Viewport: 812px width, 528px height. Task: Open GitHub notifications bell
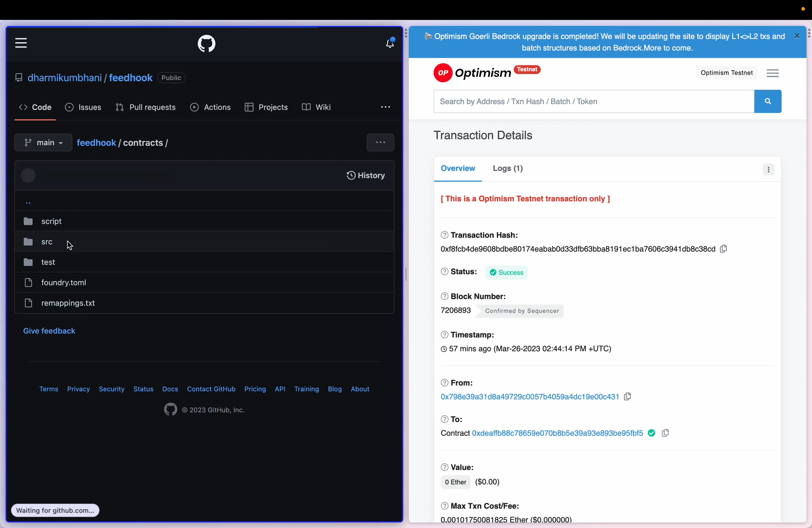[x=390, y=43]
